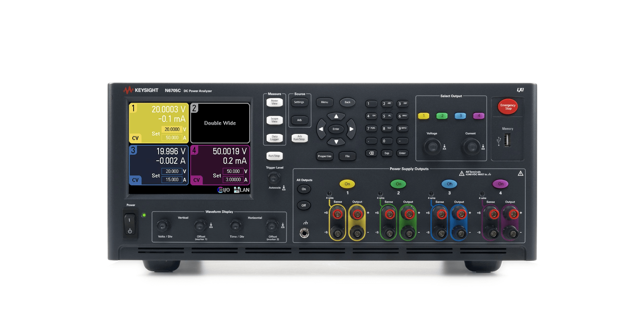Toggle Arb Run/Stop
The height and width of the screenshot is (330, 644).
click(x=299, y=138)
